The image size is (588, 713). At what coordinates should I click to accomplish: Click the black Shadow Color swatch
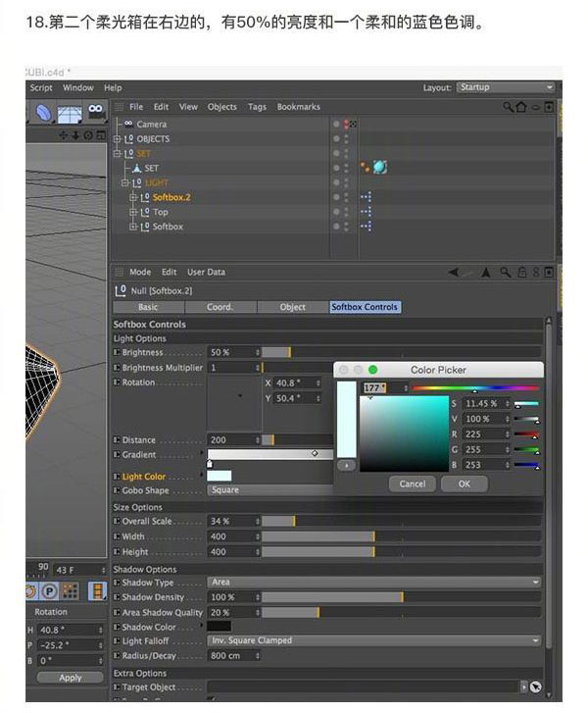[x=219, y=627]
